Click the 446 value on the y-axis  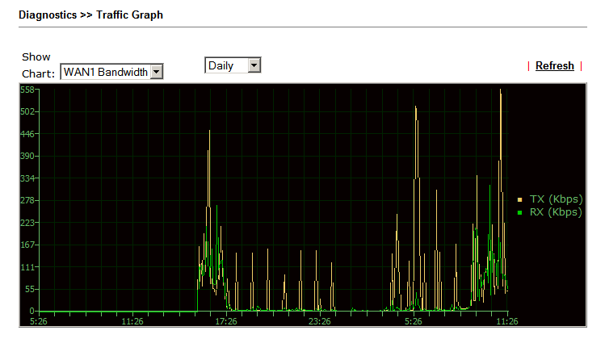click(x=27, y=134)
